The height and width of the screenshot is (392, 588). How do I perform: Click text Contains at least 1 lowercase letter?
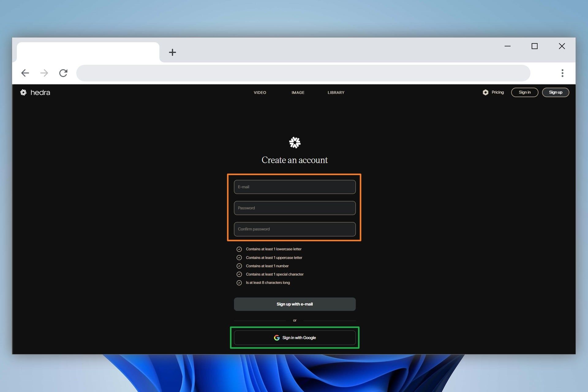[x=273, y=249]
